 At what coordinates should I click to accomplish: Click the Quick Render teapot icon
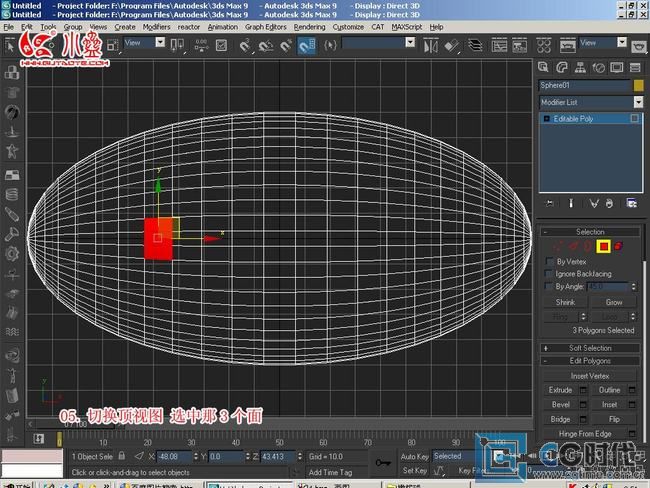[x=639, y=46]
